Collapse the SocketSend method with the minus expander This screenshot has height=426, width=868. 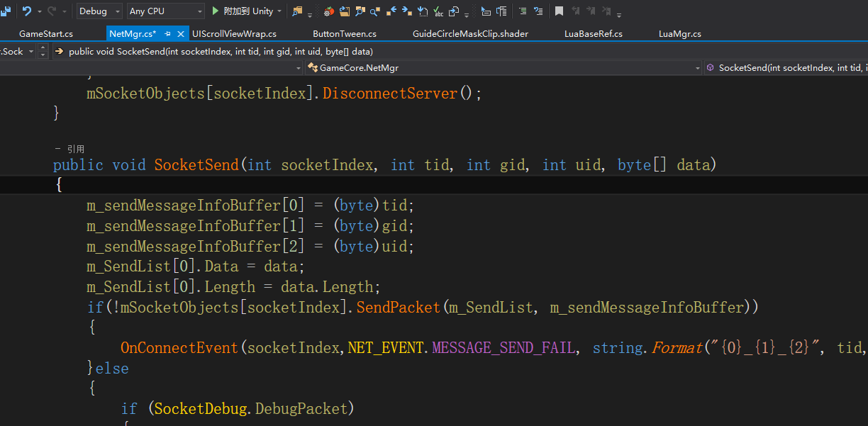(x=57, y=149)
